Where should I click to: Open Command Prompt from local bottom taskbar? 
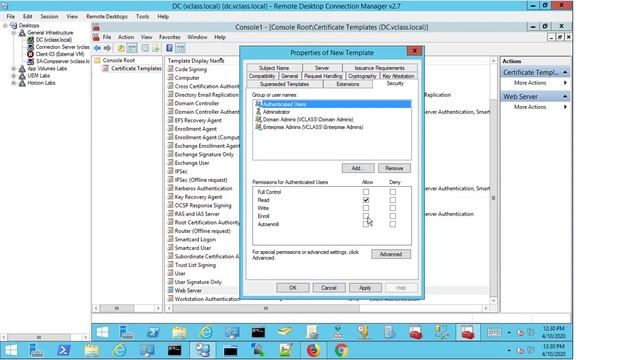[x=175, y=350]
